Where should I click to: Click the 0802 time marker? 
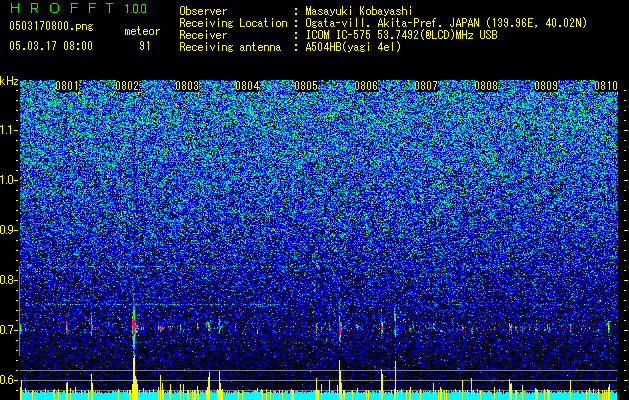point(127,86)
